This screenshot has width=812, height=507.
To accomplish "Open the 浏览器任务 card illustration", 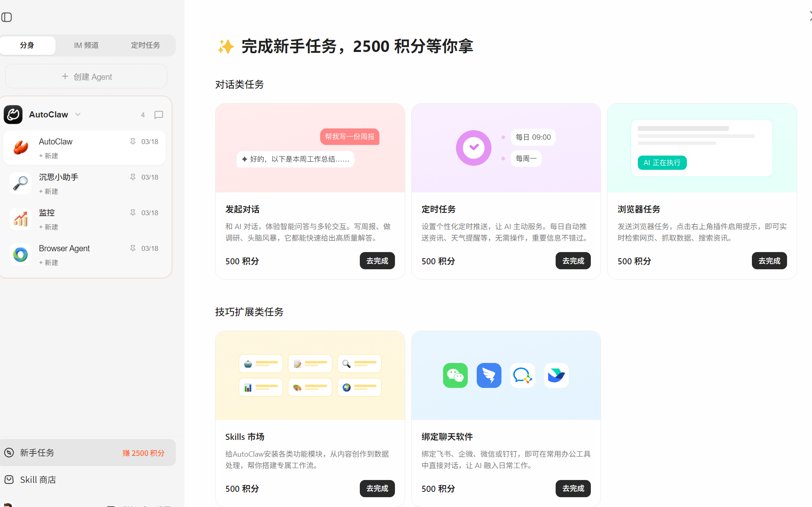I will tap(702, 148).
